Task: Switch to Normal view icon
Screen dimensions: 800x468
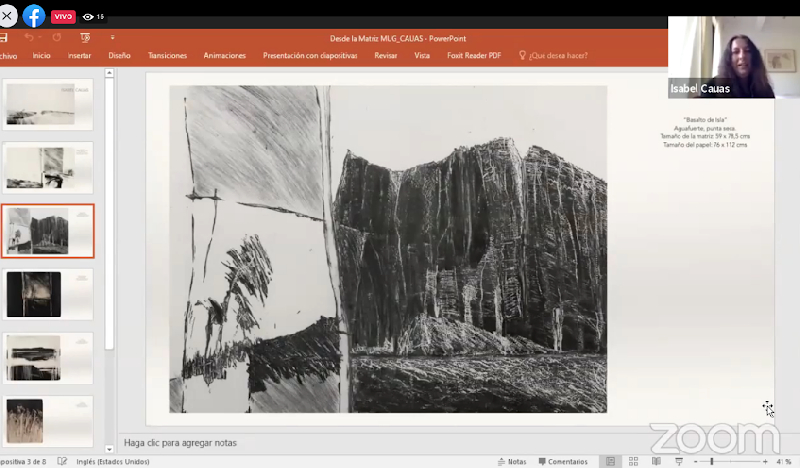Action: [610, 461]
